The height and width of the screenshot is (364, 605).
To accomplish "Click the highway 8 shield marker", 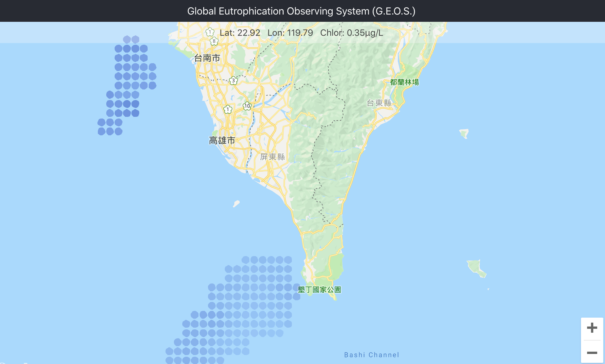I will tap(214, 41).
